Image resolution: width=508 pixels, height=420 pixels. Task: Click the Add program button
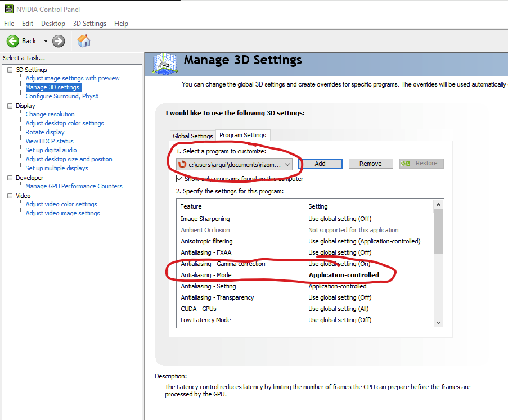[x=320, y=164]
